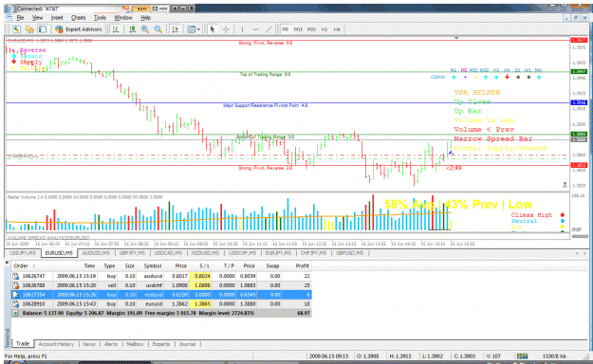Open the Profiles folder icon

(29, 29)
